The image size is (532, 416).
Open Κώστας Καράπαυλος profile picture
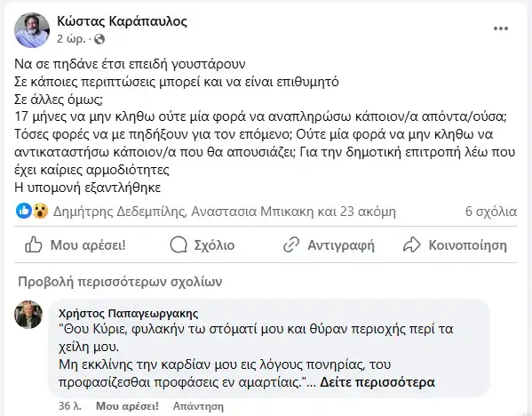[32, 30]
